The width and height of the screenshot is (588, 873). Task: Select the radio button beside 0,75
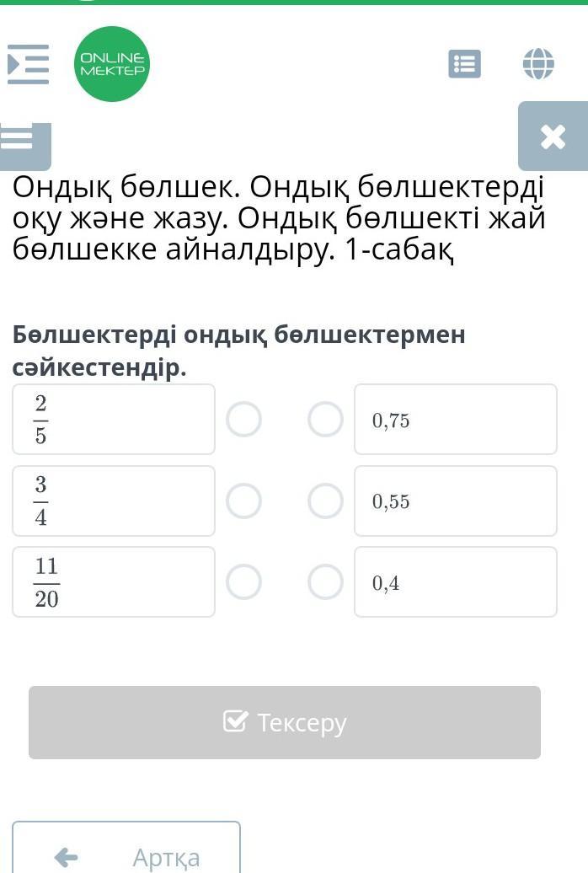325,419
